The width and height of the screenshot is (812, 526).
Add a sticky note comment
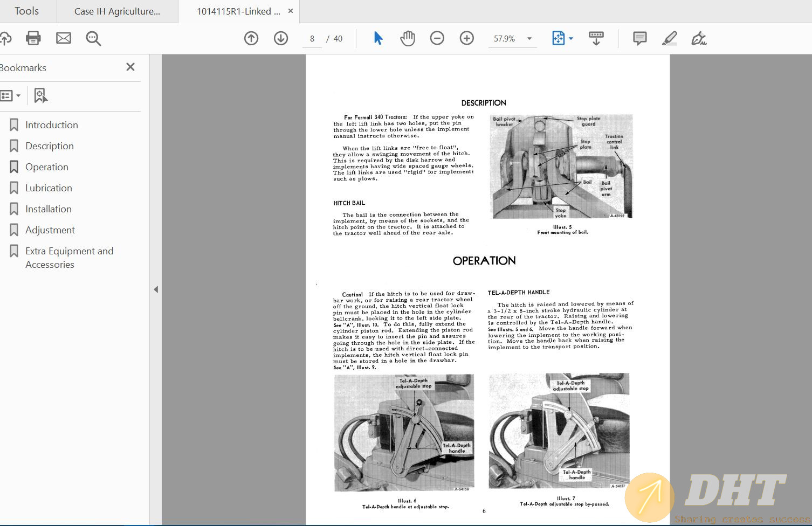[x=640, y=38]
